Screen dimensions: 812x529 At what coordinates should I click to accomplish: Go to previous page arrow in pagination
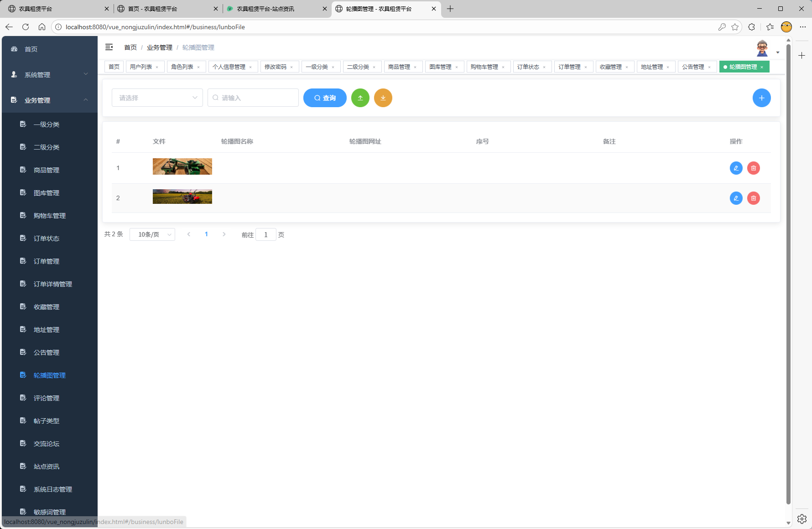coord(189,234)
